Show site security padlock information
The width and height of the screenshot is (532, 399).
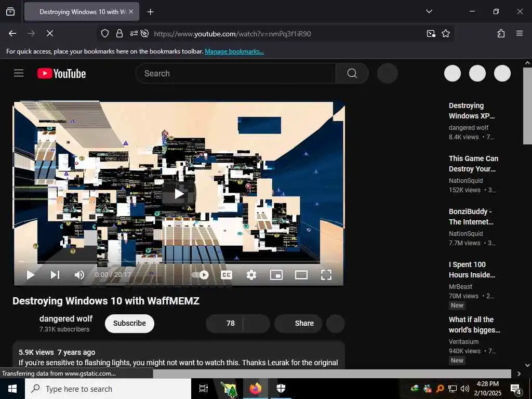(x=119, y=33)
